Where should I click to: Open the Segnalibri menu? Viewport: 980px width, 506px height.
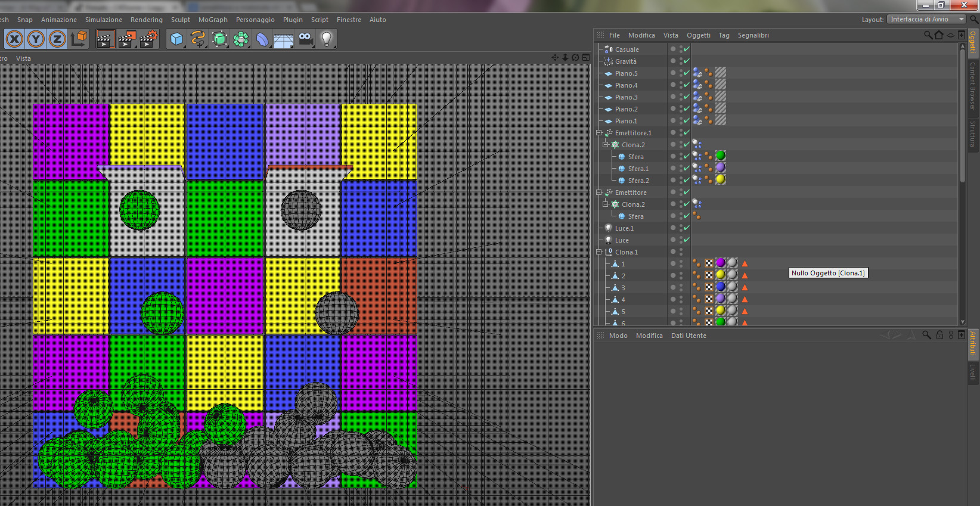753,35
